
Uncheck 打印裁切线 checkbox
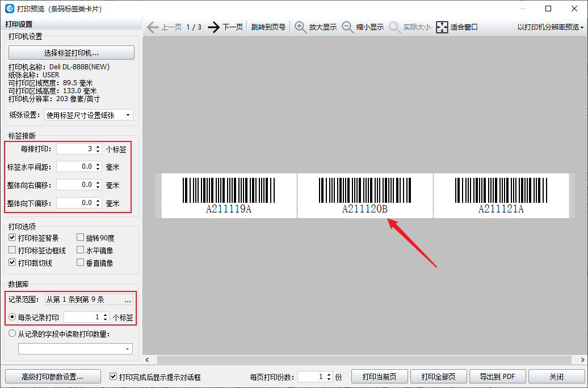[12, 262]
